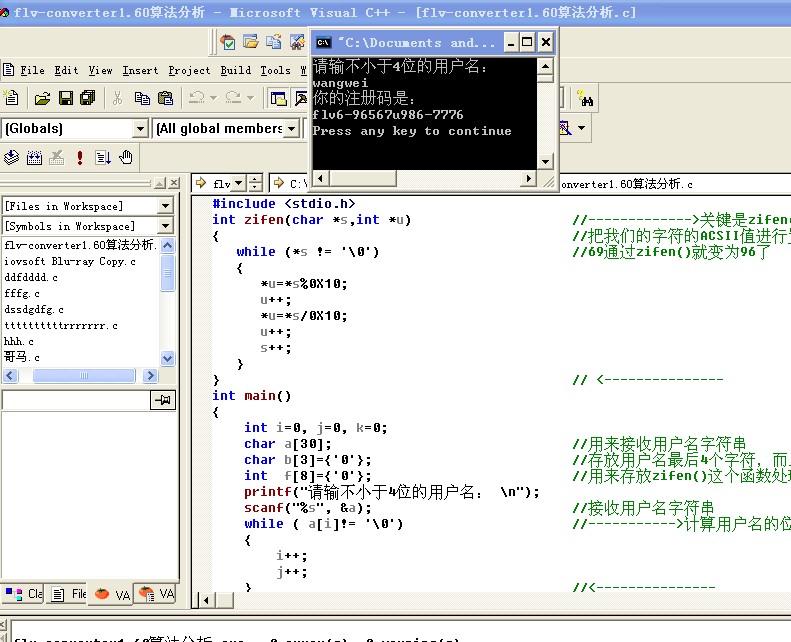
Task: Expand the All global members dropdown
Action: click(x=290, y=129)
